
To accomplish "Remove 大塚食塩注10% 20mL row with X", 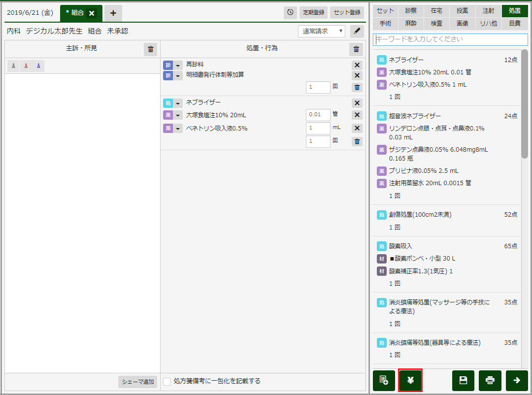I will (357, 115).
